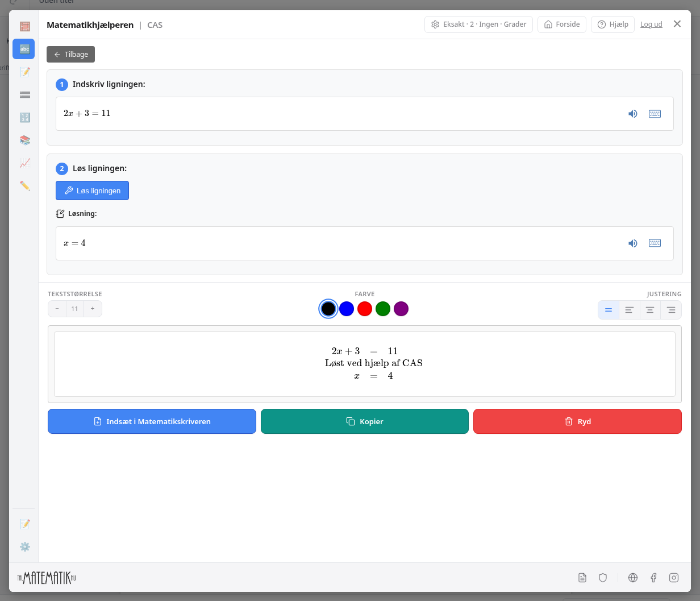Screen dimensions: 700x601
Task: Open Hjælp
Action: [x=612, y=24]
